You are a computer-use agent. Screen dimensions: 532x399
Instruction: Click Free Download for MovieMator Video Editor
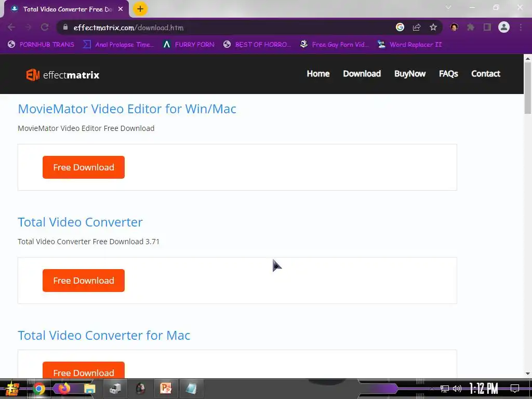click(84, 167)
